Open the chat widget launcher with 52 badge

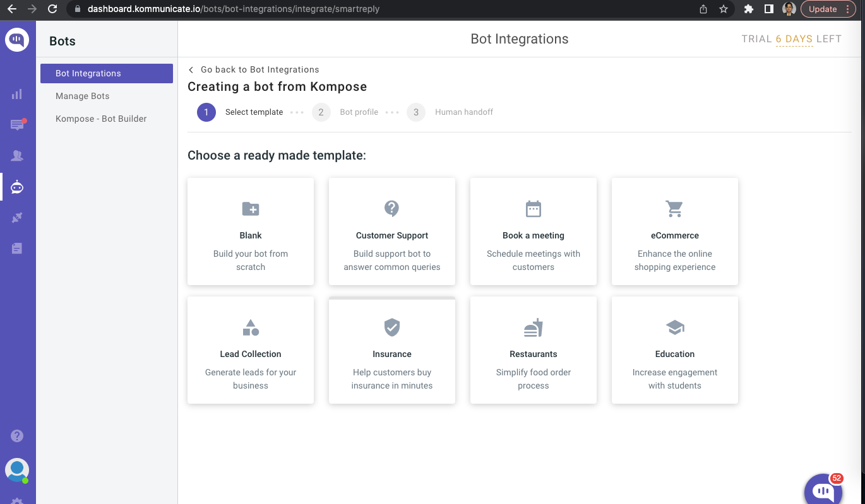[x=823, y=491]
